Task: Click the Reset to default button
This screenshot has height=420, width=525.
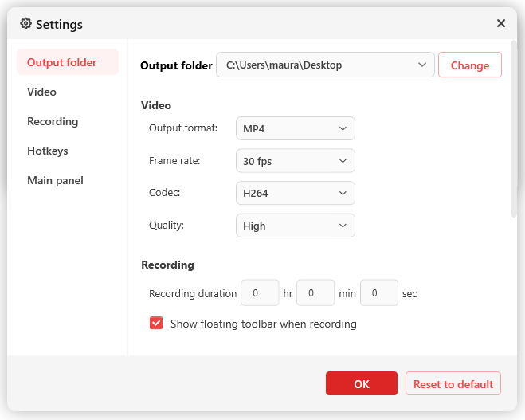Action: 453,383
